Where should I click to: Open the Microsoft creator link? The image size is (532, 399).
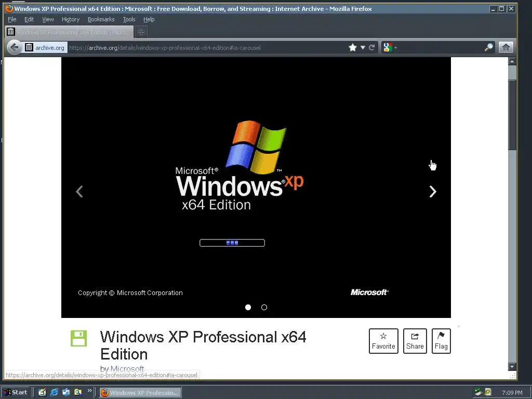(x=127, y=369)
